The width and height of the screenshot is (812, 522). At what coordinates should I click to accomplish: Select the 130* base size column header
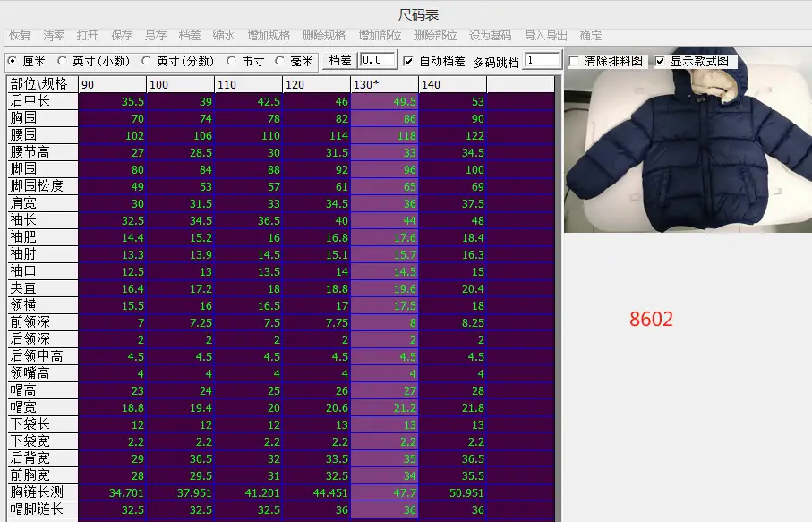pyautogui.click(x=385, y=84)
